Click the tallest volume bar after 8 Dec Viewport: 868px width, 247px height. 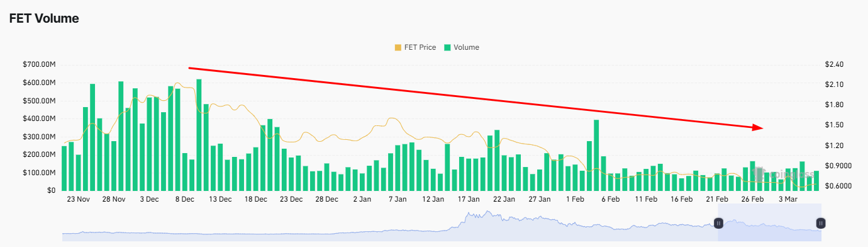pos(199,135)
